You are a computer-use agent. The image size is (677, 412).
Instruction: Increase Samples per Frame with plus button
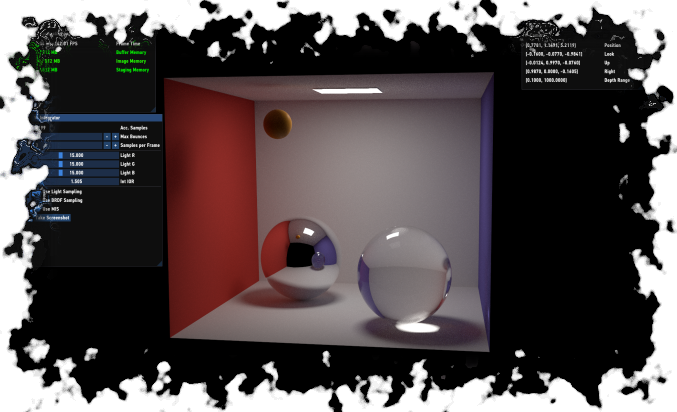coord(115,146)
